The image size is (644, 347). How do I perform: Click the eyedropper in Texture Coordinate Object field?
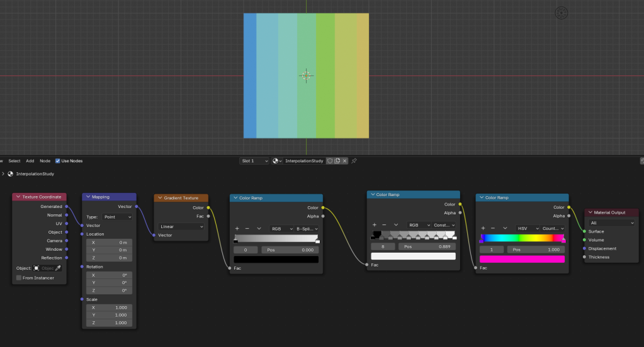click(x=59, y=268)
